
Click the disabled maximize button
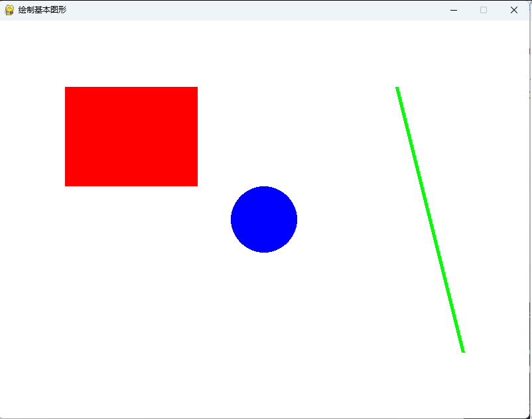tap(484, 10)
